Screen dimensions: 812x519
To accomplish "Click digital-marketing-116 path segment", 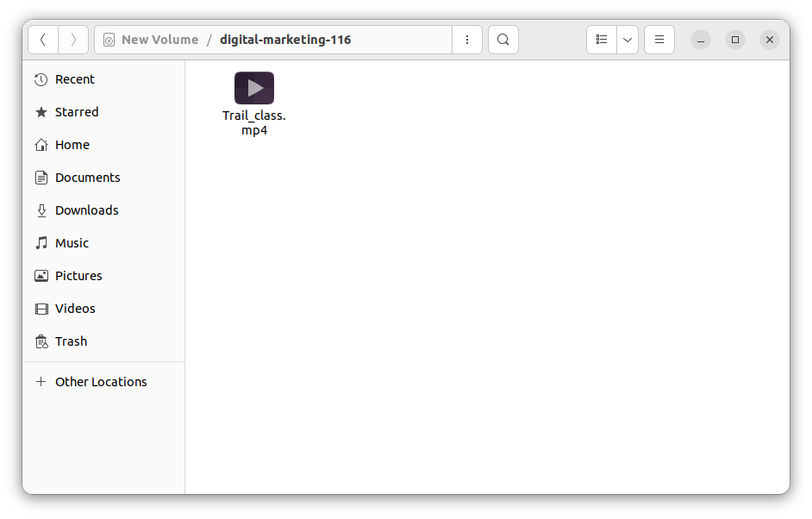I will click(285, 40).
